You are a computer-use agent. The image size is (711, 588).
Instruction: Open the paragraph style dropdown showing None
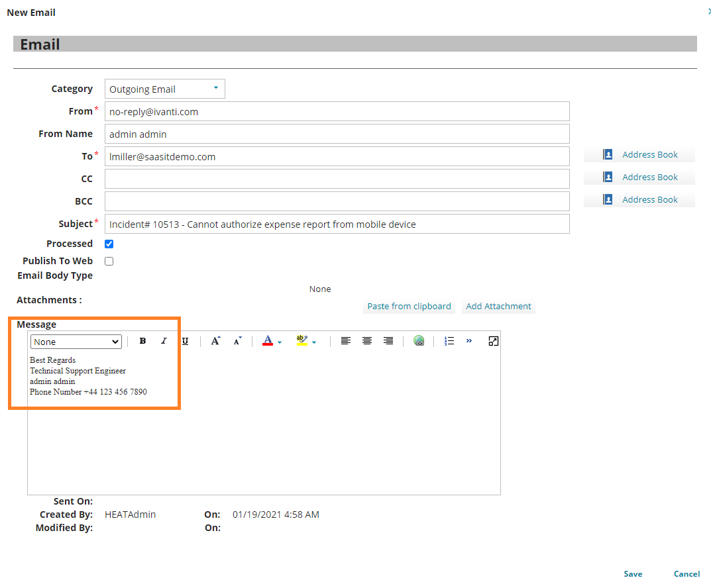pos(76,342)
